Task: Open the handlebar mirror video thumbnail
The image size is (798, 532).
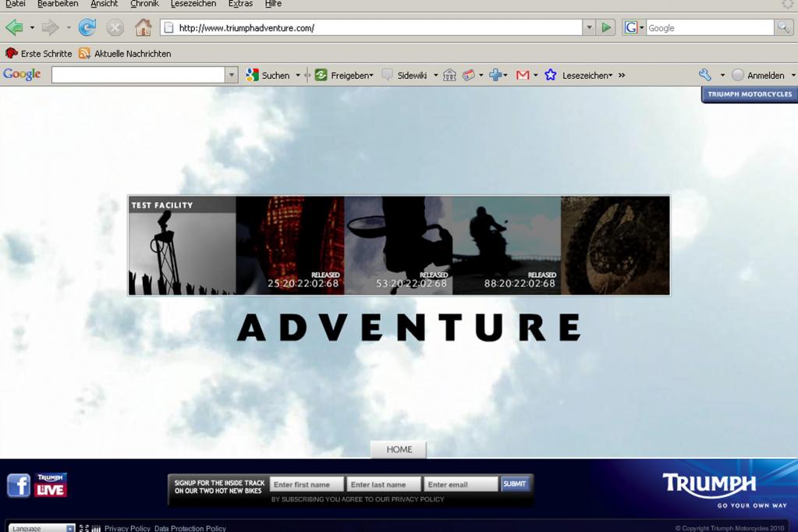Action: tap(399, 246)
